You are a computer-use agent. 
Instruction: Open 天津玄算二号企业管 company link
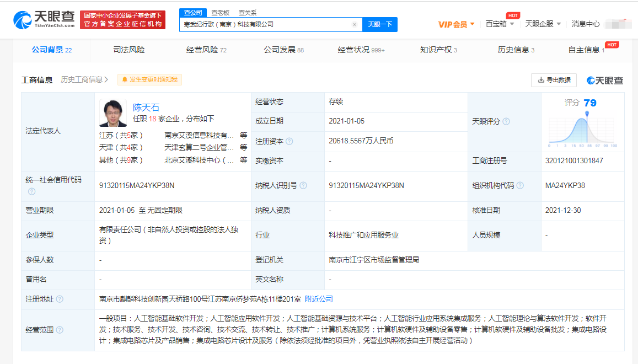click(199, 147)
